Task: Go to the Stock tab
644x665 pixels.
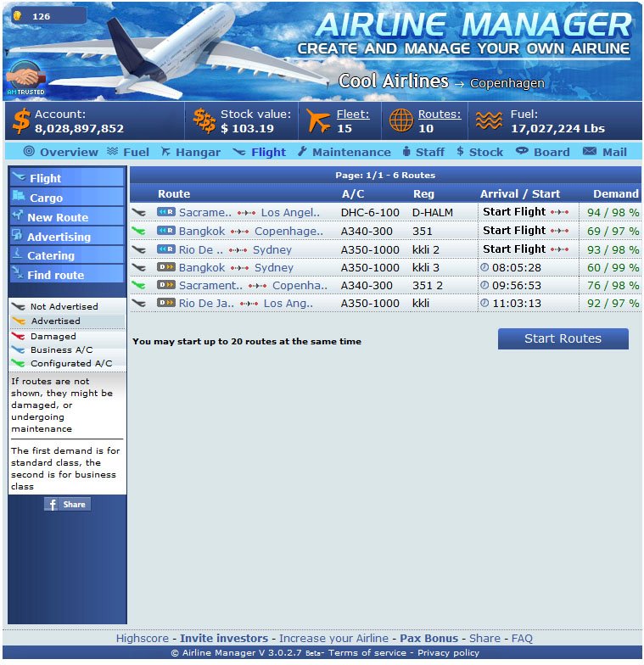Action: pos(485,152)
